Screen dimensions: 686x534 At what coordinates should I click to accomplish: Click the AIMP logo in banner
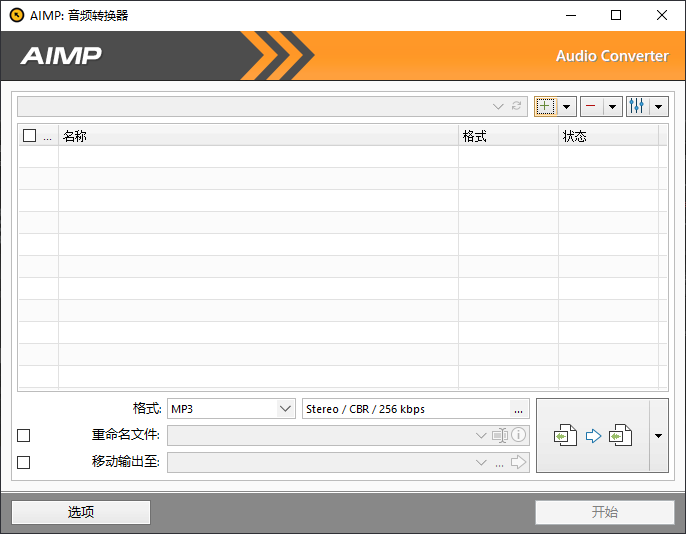tap(61, 56)
